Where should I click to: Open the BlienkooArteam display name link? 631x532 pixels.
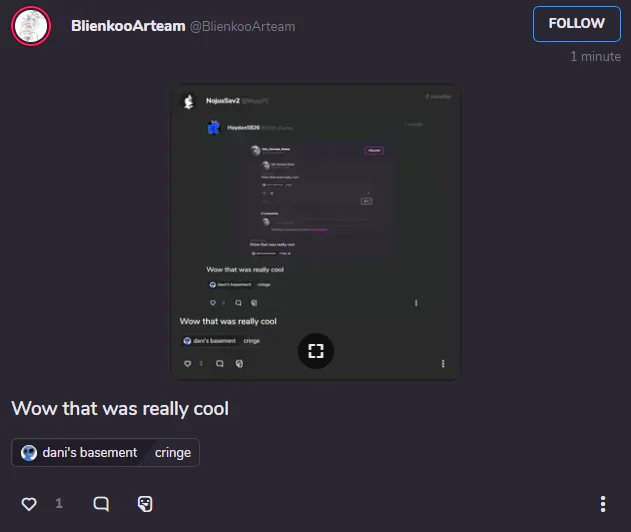pos(128,26)
